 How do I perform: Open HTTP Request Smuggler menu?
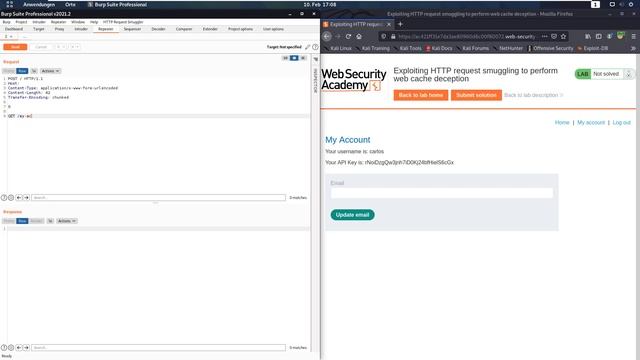tap(123, 22)
